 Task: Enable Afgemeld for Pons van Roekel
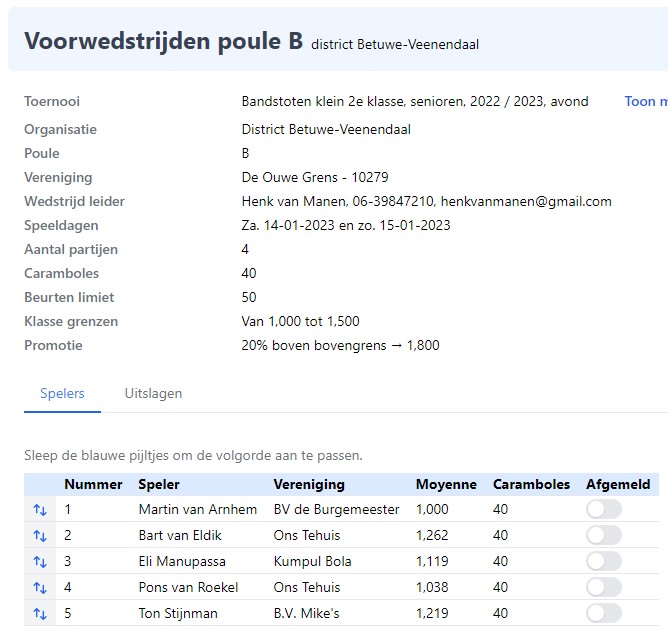(604, 587)
